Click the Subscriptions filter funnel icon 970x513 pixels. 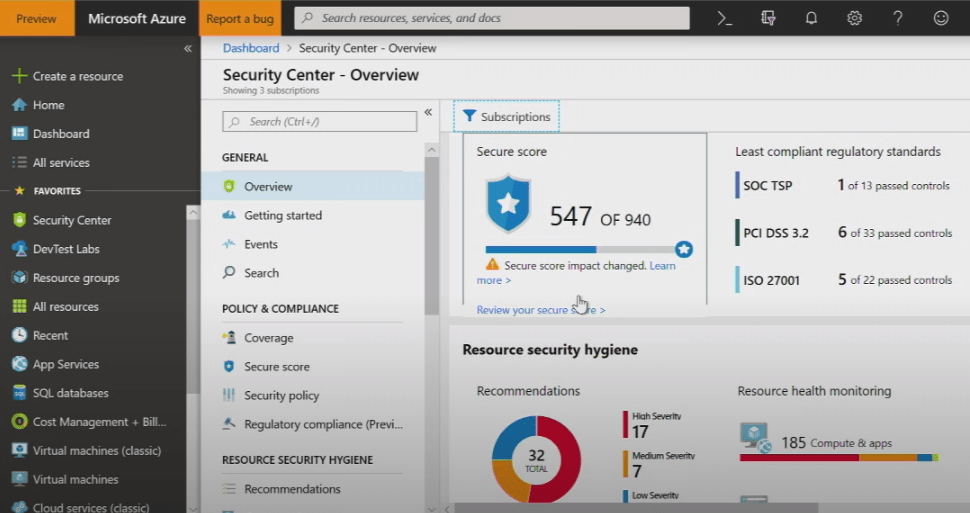point(470,116)
